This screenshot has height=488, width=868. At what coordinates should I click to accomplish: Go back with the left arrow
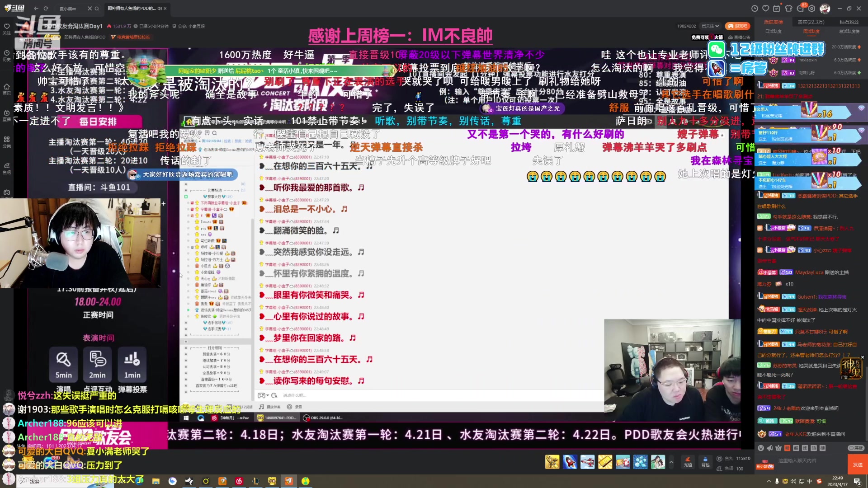coord(36,8)
